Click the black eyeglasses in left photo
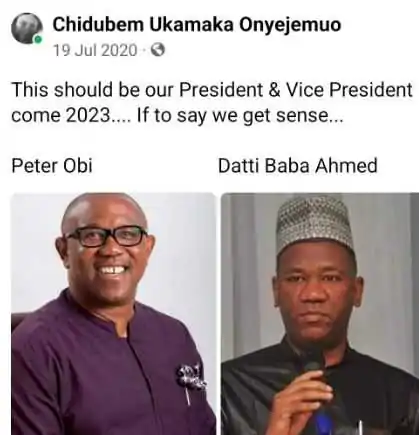This screenshot has width=419, height=435. (x=106, y=236)
